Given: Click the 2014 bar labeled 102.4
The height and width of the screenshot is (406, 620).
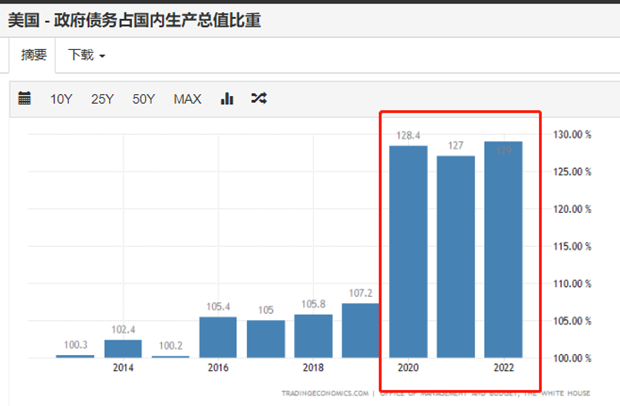Looking at the screenshot, I should tap(123, 349).
